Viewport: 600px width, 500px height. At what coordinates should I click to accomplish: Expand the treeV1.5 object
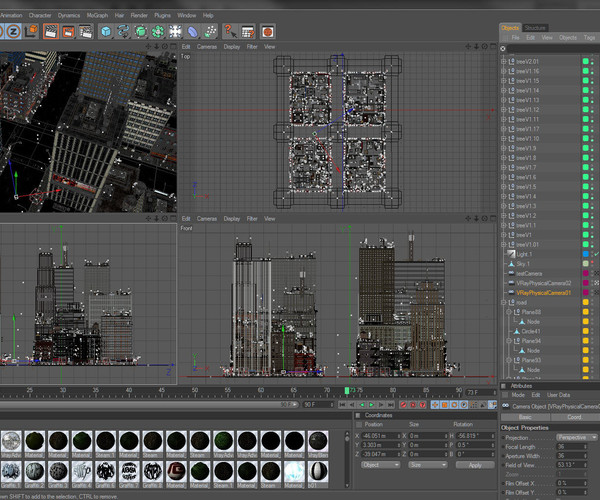[x=504, y=187]
